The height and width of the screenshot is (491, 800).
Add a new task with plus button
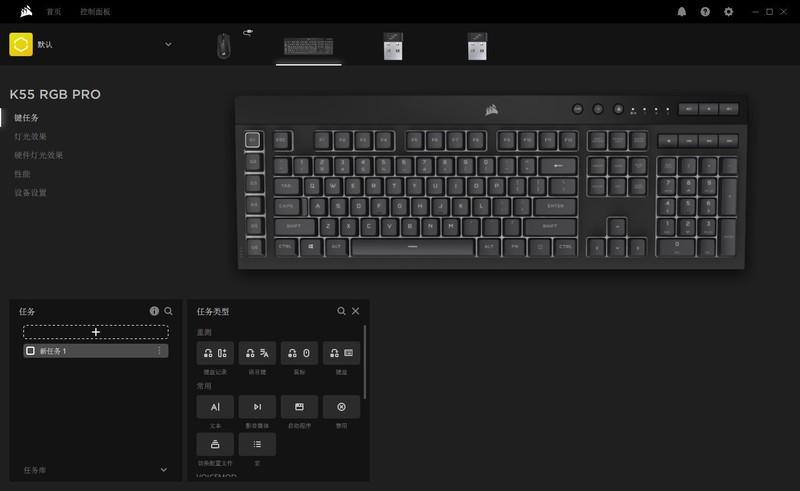(x=96, y=332)
